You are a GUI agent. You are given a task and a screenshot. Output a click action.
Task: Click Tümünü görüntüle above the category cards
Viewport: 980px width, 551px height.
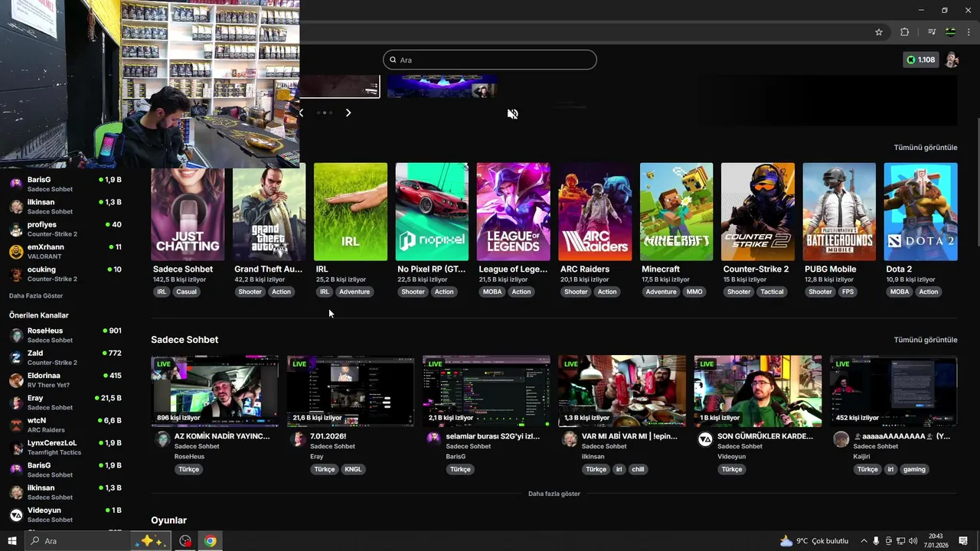(926, 148)
